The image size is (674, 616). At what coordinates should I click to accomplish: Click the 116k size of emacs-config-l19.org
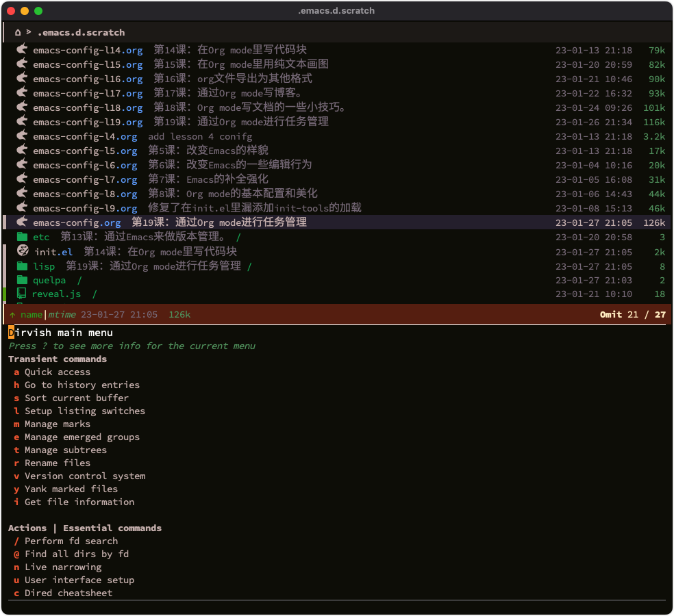[654, 122]
